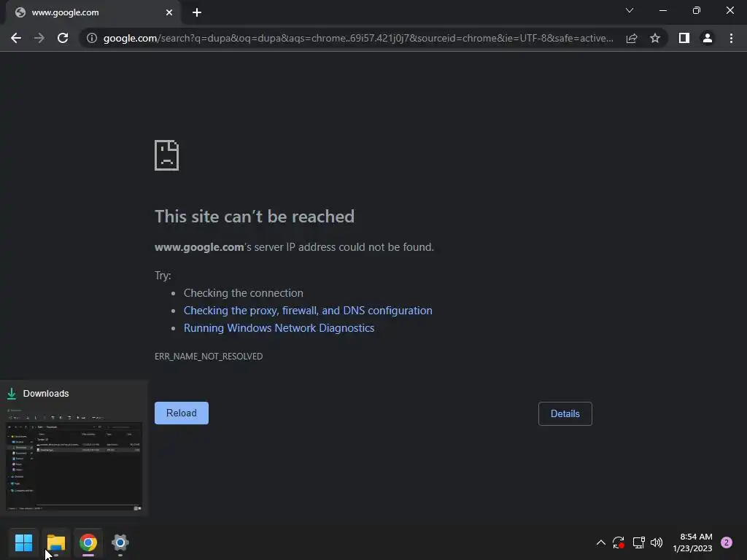Select the www.google.com tab
This screenshot has height=560, width=747.
[x=93, y=12]
